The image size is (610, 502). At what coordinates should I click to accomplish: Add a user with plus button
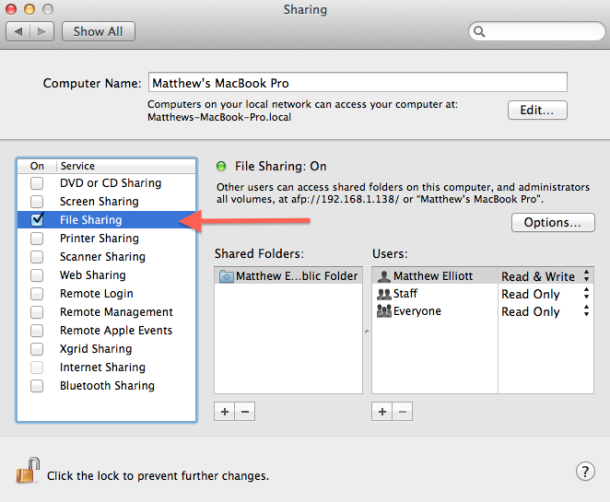(381, 411)
